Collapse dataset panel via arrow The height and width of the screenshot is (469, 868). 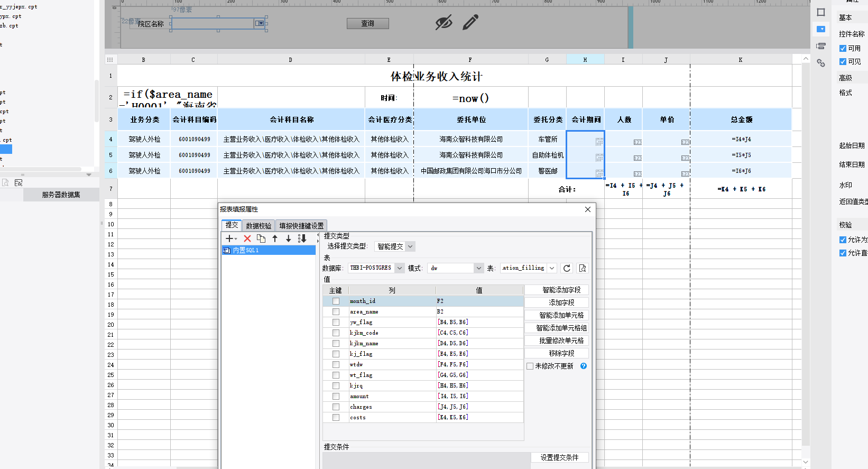(89, 174)
